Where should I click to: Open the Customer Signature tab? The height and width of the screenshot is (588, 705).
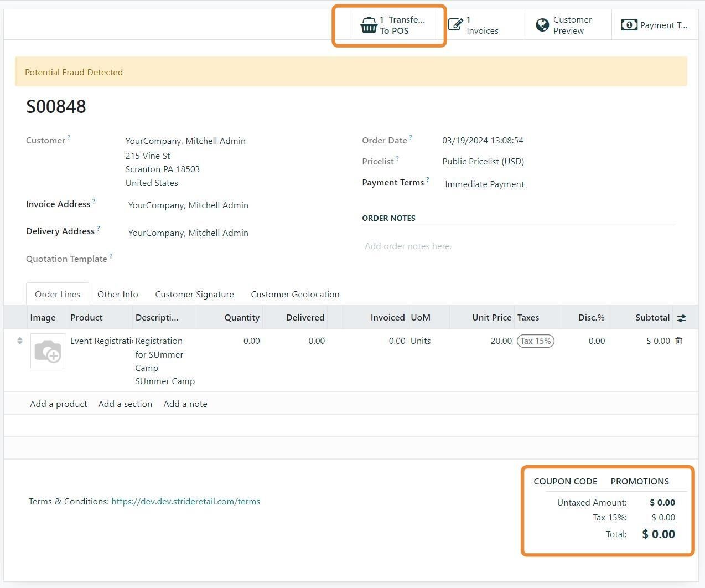(194, 294)
